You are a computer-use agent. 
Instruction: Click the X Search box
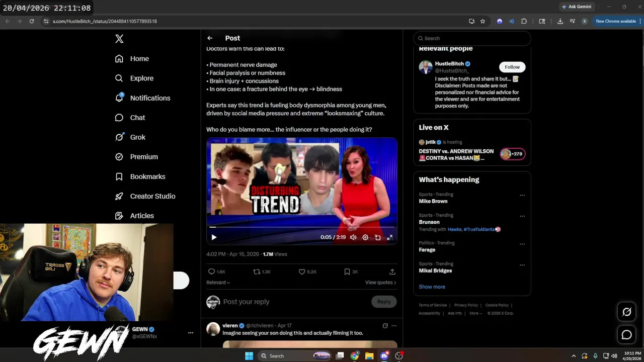tap(472, 38)
